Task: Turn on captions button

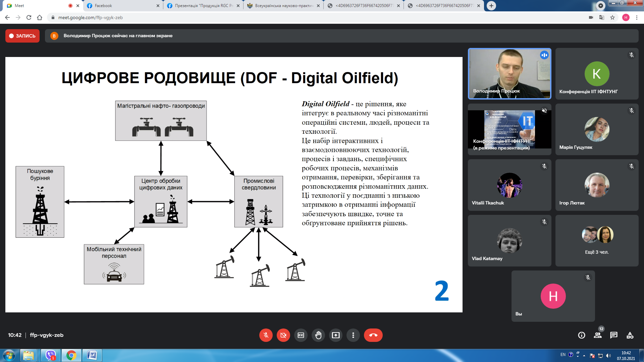Action: (301, 335)
